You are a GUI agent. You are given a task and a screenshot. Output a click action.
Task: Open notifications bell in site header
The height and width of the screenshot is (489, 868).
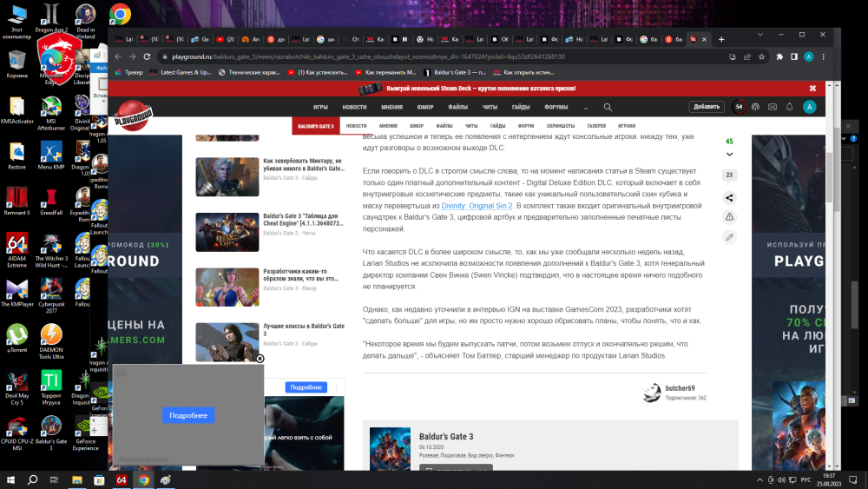[789, 107]
